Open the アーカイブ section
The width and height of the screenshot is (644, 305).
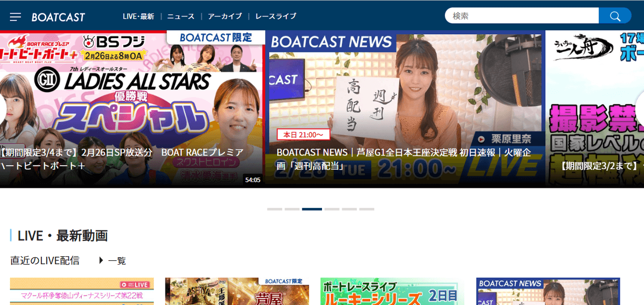pyautogui.click(x=224, y=16)
